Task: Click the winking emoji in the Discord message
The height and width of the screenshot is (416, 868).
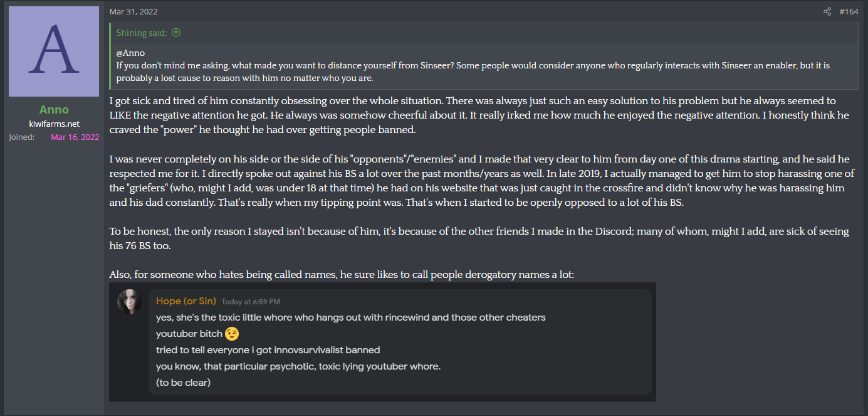Action: click(x=232, y=334)
